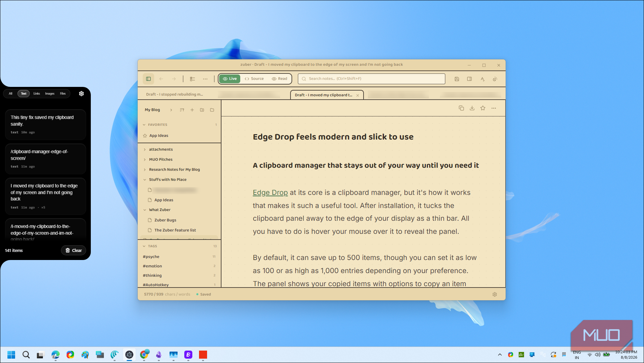The height and width of the screenshot is (363, 644).
Task: Expand the MUO Pitches folder
Action: 145,160
